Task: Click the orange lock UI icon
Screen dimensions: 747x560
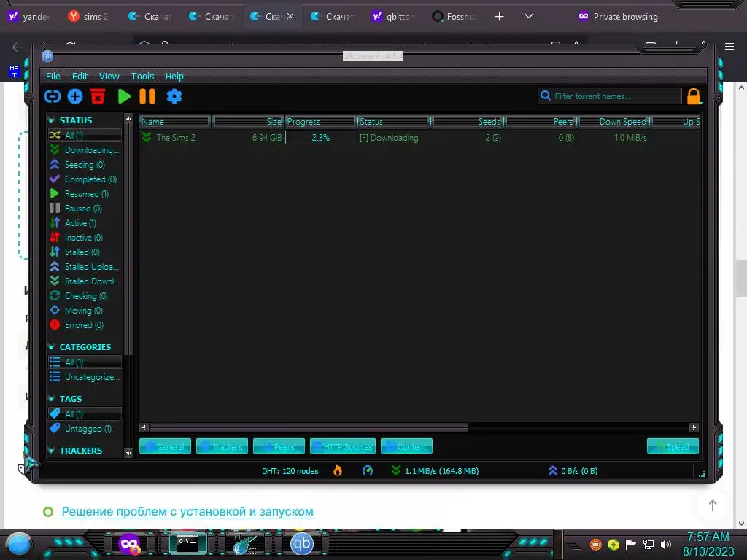Action: coord(694,96)
